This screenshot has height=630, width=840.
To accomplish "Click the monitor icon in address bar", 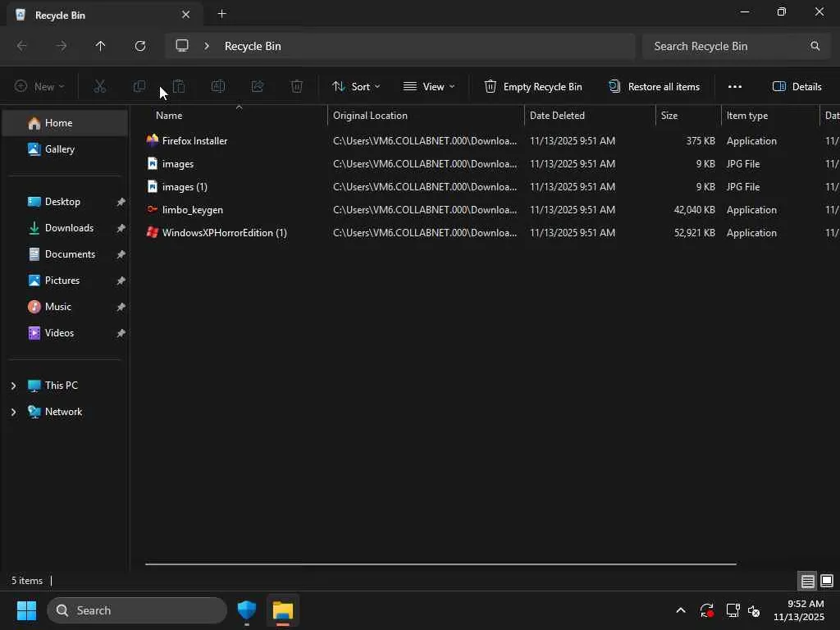I will pyautogui.click(x=182, y=46).
